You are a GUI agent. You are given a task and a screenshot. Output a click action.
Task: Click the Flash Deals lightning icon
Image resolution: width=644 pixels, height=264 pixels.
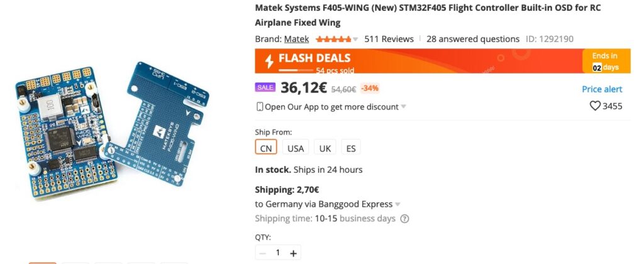tap(269, 61)
